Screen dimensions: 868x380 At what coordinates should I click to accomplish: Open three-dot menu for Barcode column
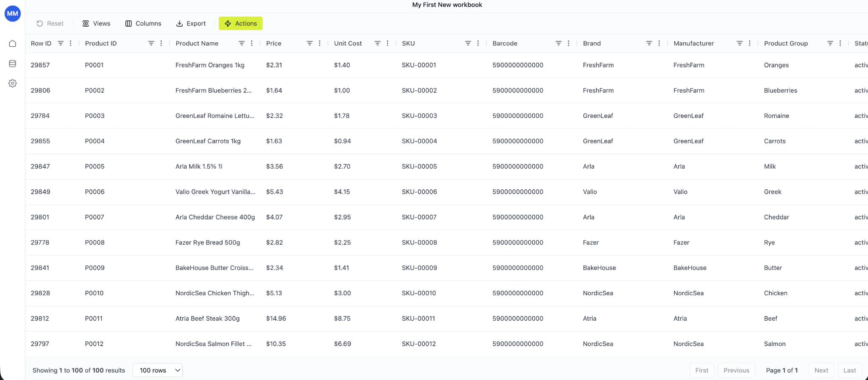point(569,43)
